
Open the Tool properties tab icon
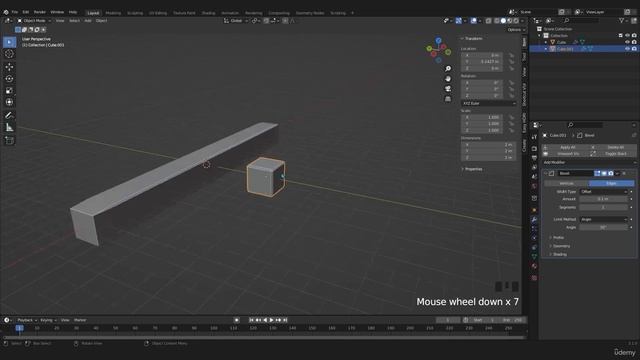(x=534, y=137)
